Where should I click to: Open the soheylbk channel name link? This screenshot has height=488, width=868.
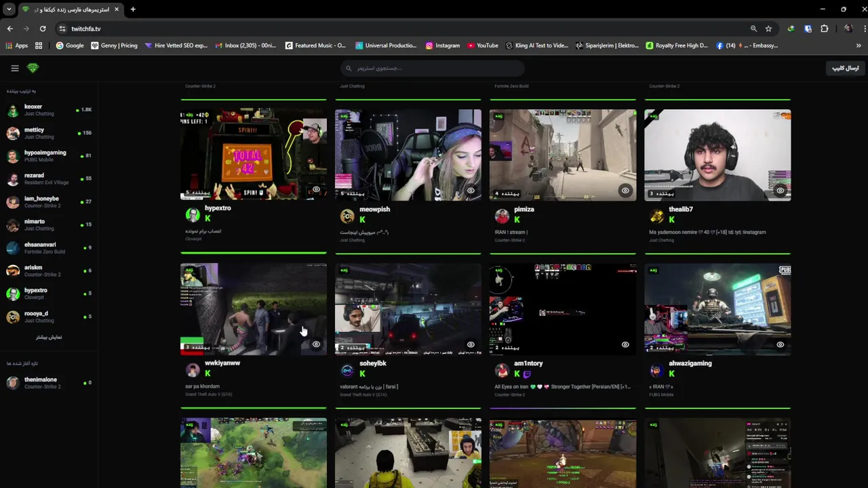(x=373, y=363)
